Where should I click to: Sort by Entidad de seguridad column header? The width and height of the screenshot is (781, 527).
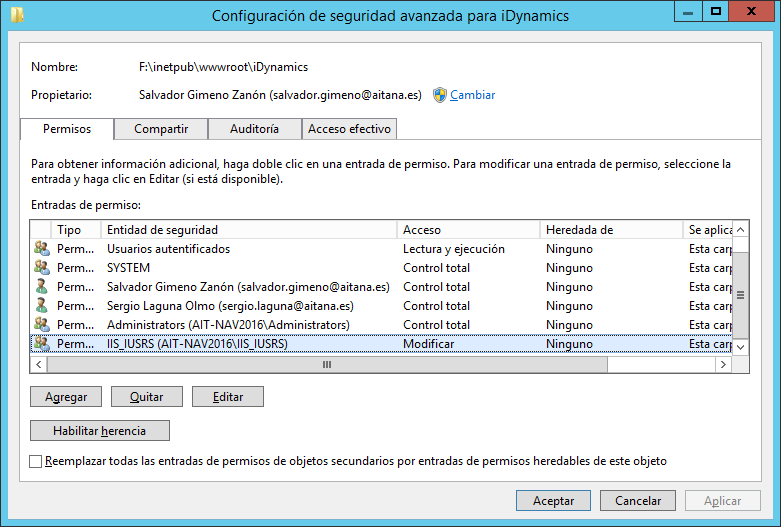coord(249,230)
